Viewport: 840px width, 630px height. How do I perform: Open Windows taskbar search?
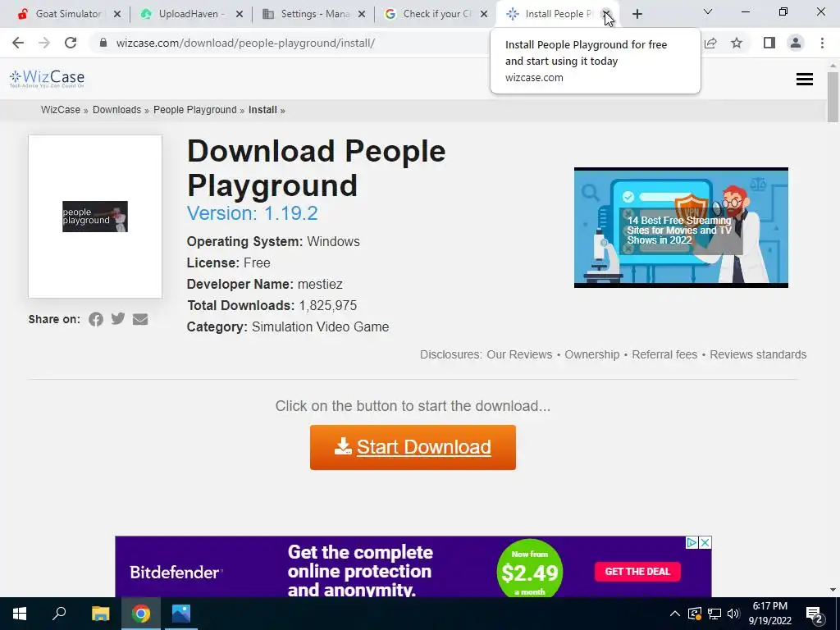pyautogui.click(x=59, y=614)
